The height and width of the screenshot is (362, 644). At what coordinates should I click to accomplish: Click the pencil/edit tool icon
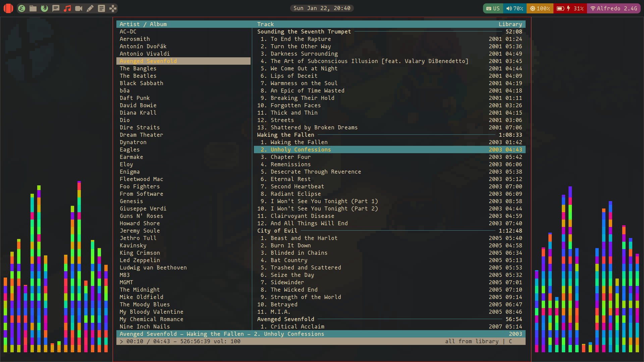[90, 8]
